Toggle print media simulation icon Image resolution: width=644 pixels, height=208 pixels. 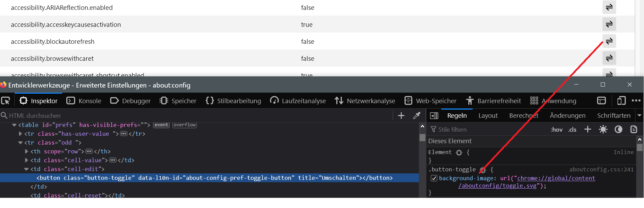633,129
